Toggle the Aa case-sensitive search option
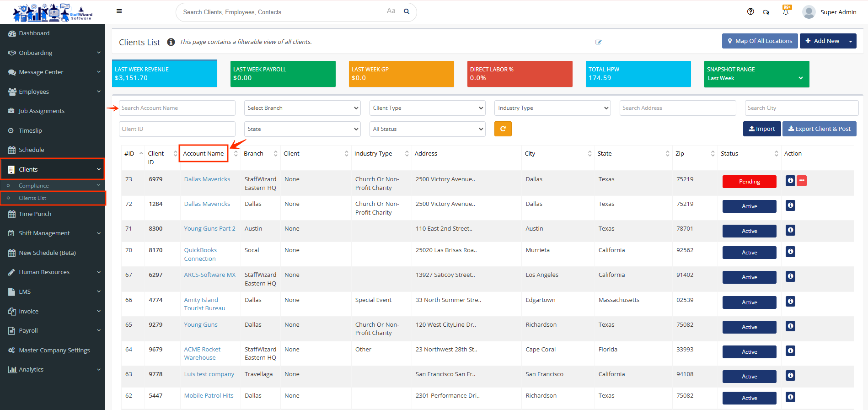The width and height of the screenshot is (868, 410). [x=391, y=11]
